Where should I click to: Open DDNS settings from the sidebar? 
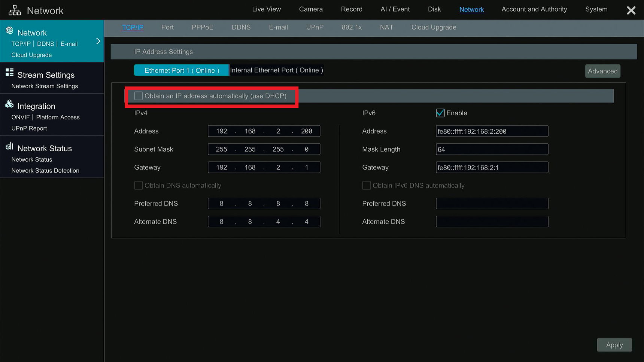coord(45,44)
